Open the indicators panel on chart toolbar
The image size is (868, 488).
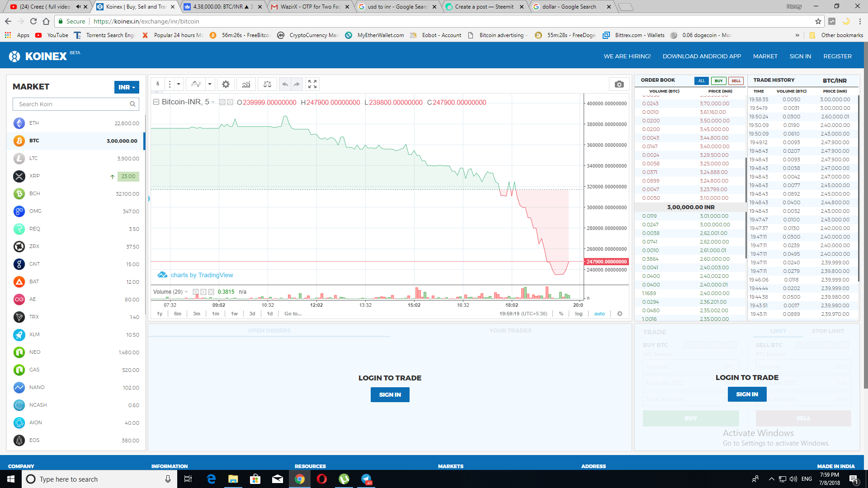point(246,84)
